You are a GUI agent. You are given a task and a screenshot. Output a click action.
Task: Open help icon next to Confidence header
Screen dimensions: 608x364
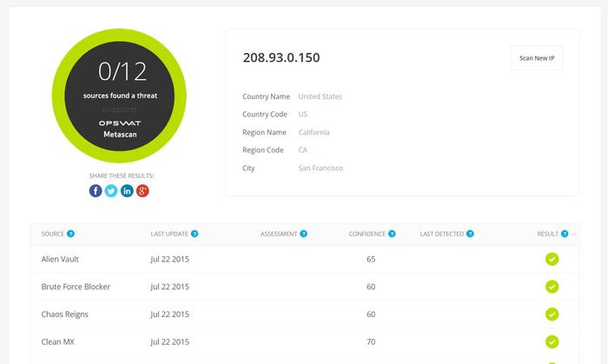pos(392,234)
